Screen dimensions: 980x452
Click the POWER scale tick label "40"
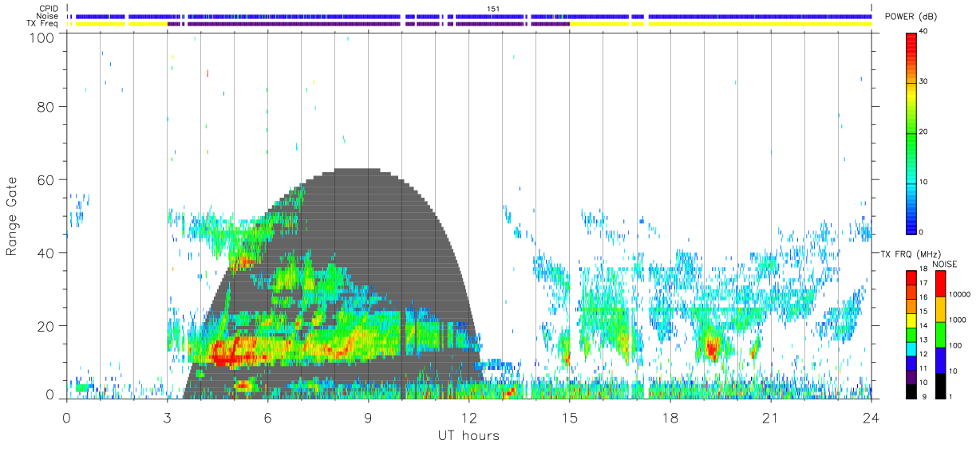924,31
